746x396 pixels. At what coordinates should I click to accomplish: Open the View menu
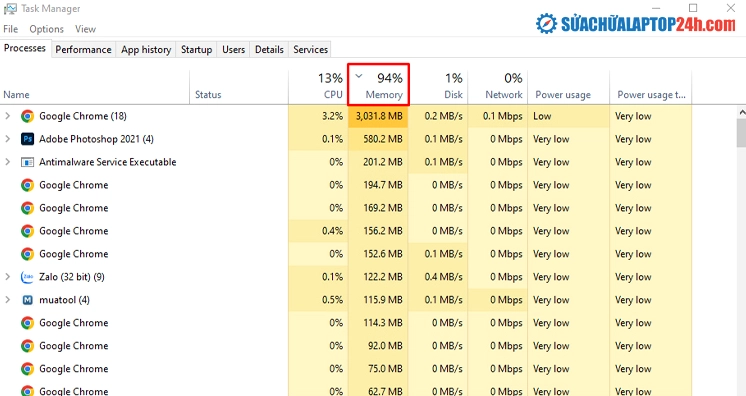tap(85, 29)
